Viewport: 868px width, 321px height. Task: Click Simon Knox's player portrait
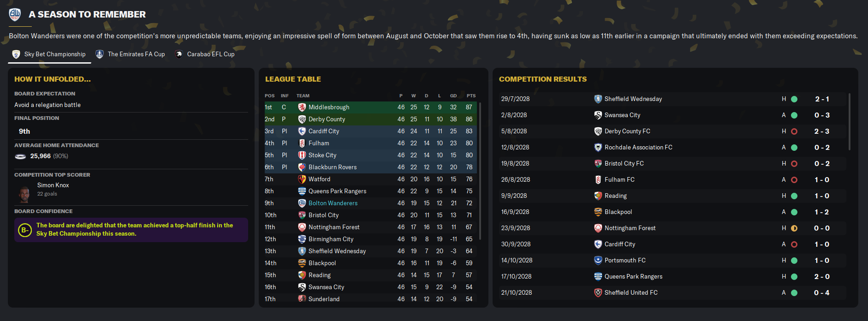24,194
